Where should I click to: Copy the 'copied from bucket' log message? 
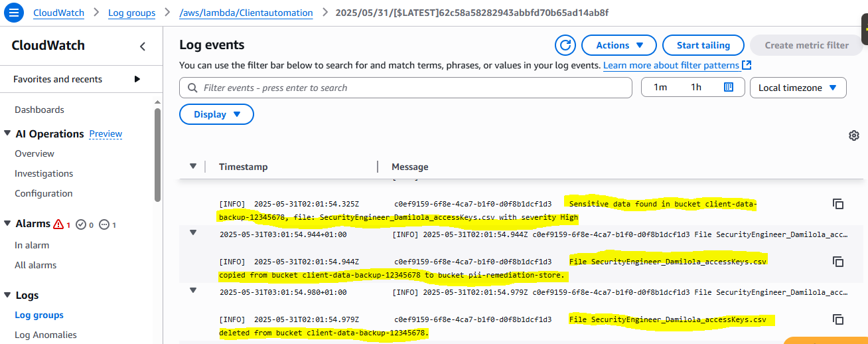click(838, 262)
